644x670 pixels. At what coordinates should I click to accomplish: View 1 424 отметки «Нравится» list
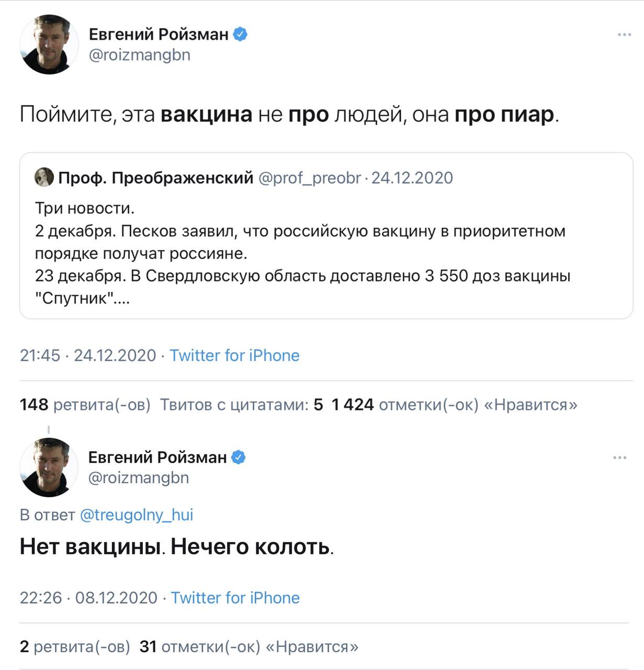[455, 405]
